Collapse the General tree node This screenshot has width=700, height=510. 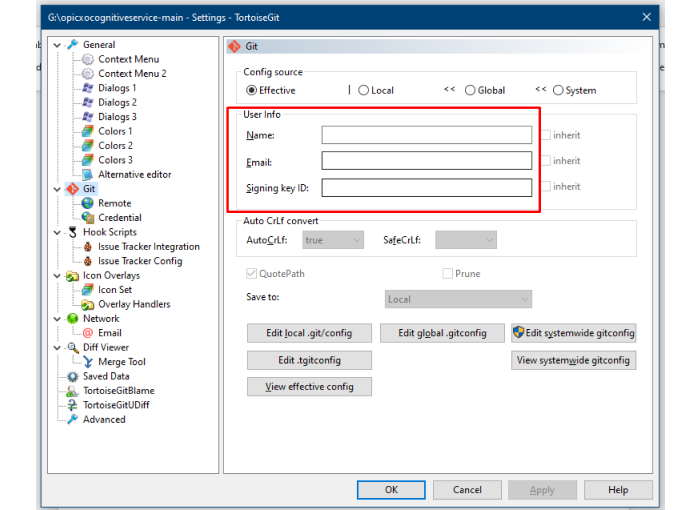coord(57,45)
